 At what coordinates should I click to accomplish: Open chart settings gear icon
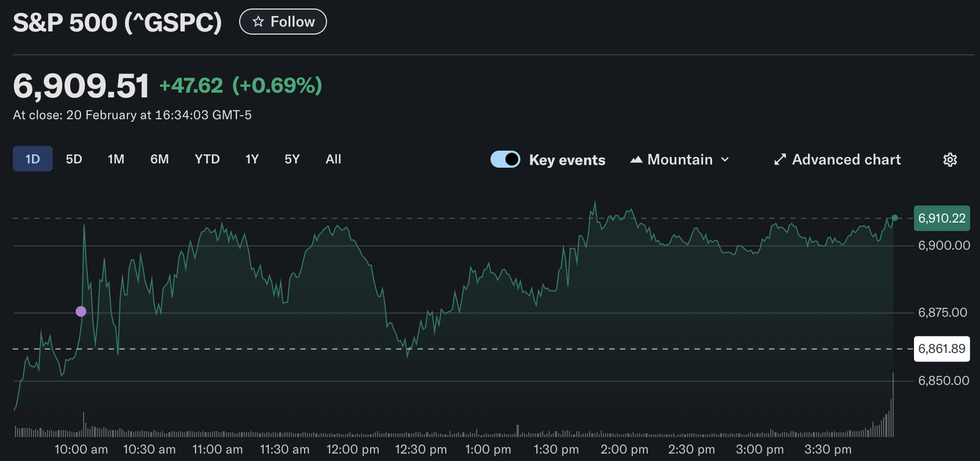950,160
